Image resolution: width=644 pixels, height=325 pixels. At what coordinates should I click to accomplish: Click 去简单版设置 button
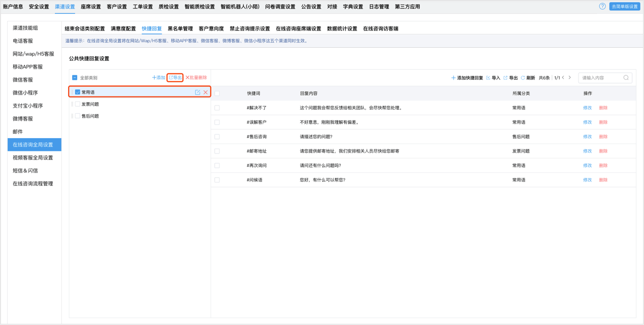[625, 7]
